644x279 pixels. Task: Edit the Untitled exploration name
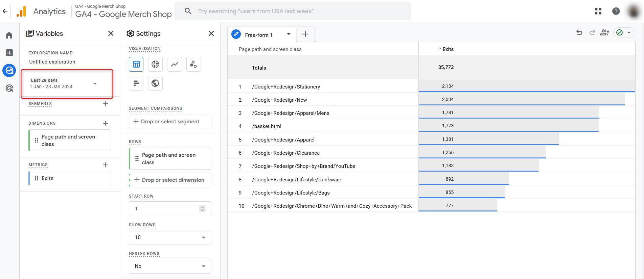(x=52, y=62)
